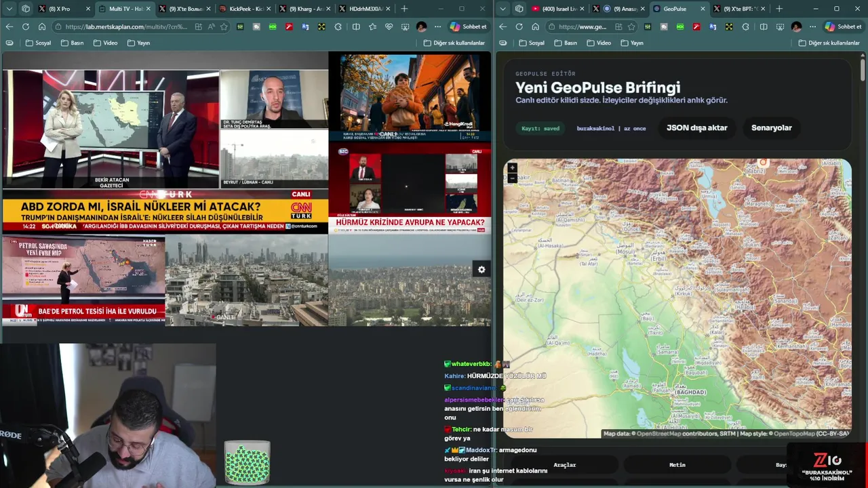Open split screen in the GeoPulse window
868x488 pixels.
coord(764,26)
